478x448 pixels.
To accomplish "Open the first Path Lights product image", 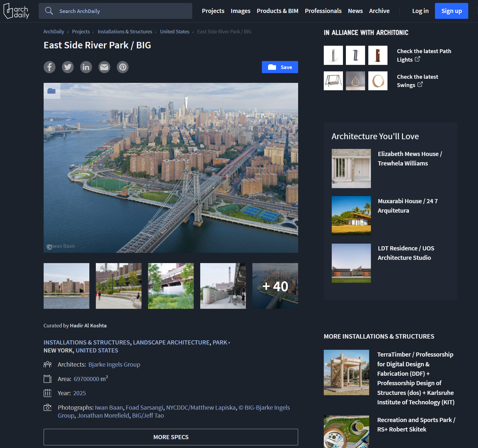I will click(x=333, y=55).
